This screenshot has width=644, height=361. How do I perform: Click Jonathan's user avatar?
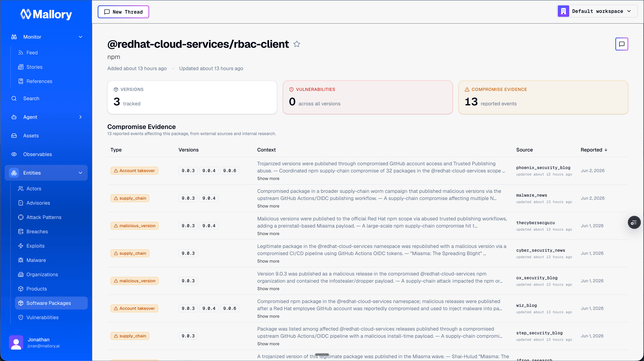[x=16, y=342]
